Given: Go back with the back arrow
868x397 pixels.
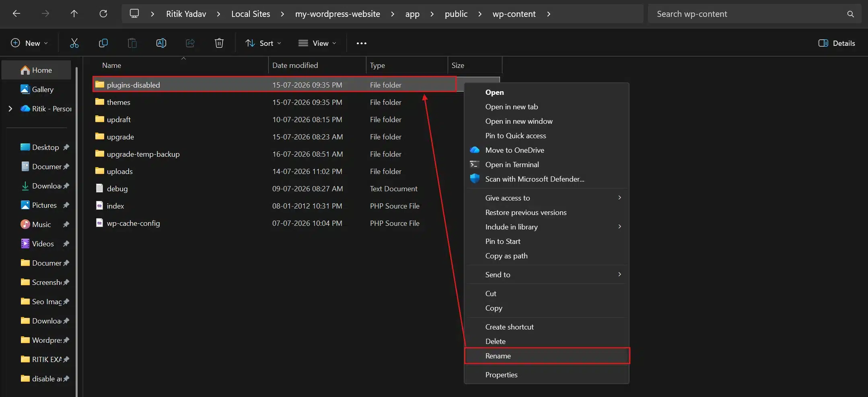Looking at the screenshot, I should (16, 14).
